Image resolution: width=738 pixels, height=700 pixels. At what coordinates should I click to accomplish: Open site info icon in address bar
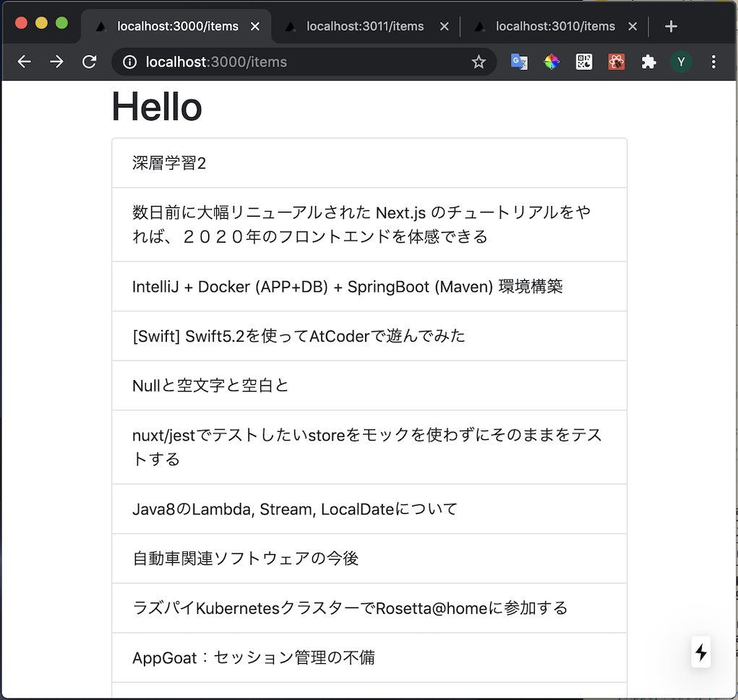pos(129,61)
